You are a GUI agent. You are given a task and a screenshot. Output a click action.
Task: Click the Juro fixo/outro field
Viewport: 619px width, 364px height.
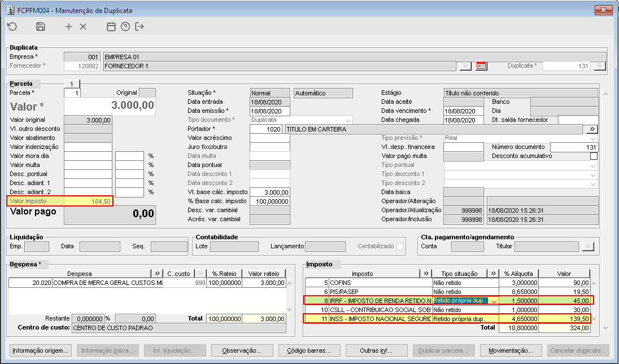[x=270, y=147]
